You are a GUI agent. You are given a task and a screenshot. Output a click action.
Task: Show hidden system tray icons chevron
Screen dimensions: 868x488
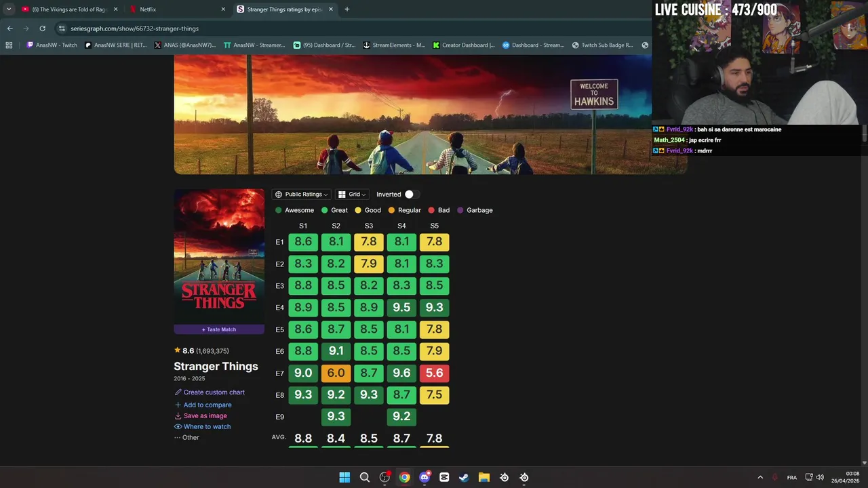pos(760,477)
